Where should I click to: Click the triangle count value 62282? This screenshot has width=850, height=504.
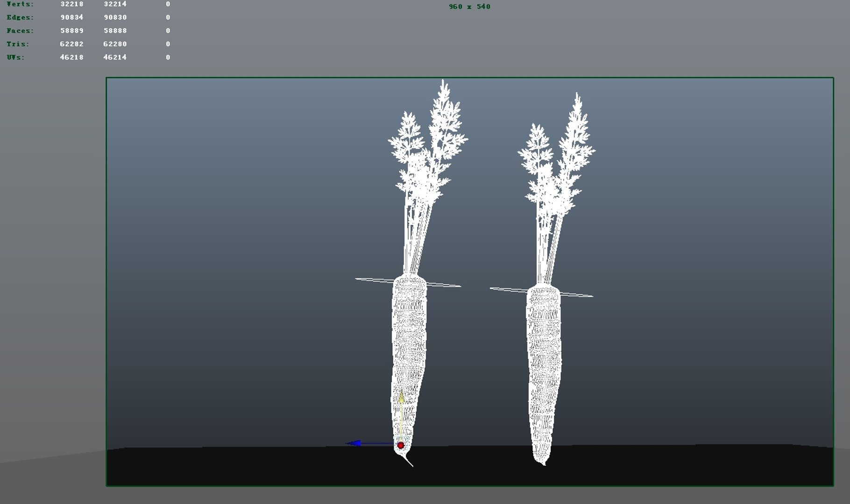point(72,44)
